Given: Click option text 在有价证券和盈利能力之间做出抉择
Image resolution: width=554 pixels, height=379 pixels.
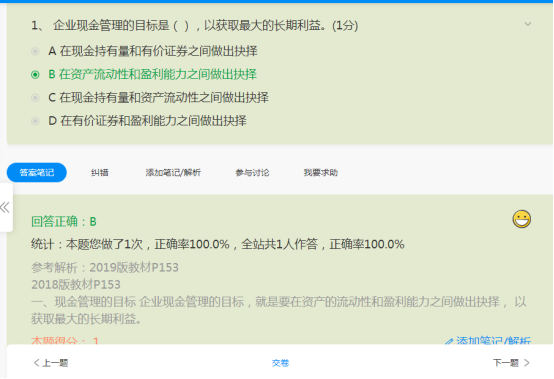Looking at the screenshot, I should click(x=153, y=121).
